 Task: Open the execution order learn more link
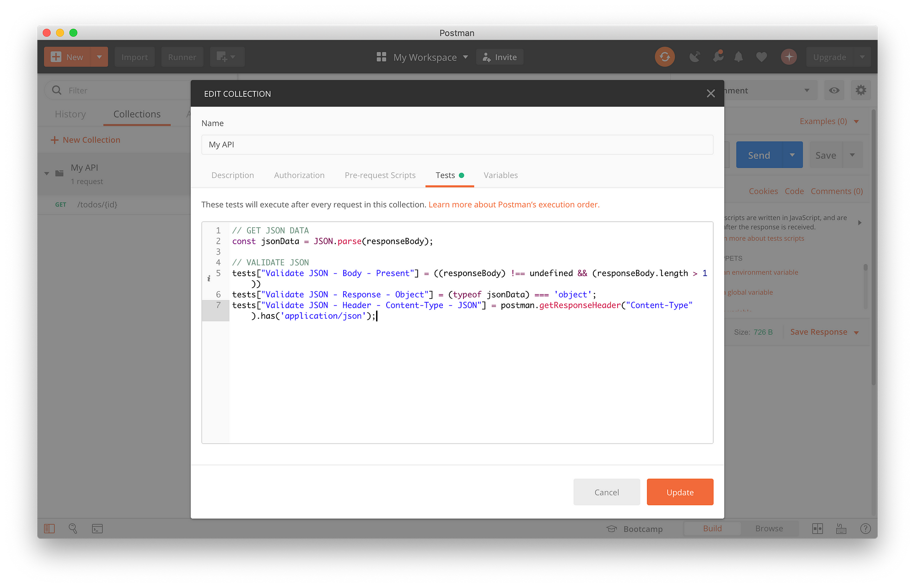point(514,204)
